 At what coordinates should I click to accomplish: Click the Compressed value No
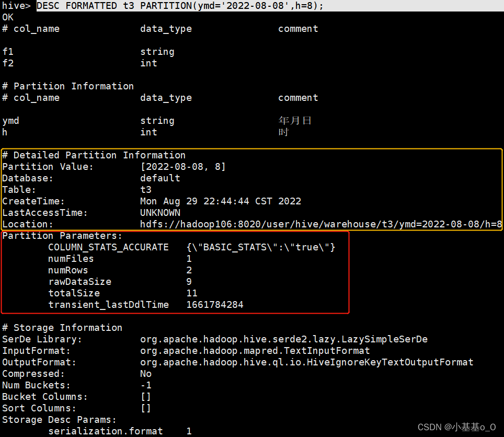point(145,373)
